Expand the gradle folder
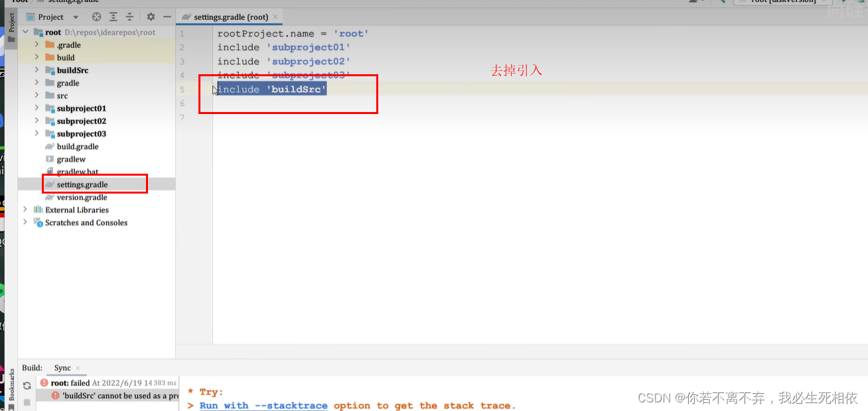The width and height of the screenshot is (868, 411). (x=38, y=83)
